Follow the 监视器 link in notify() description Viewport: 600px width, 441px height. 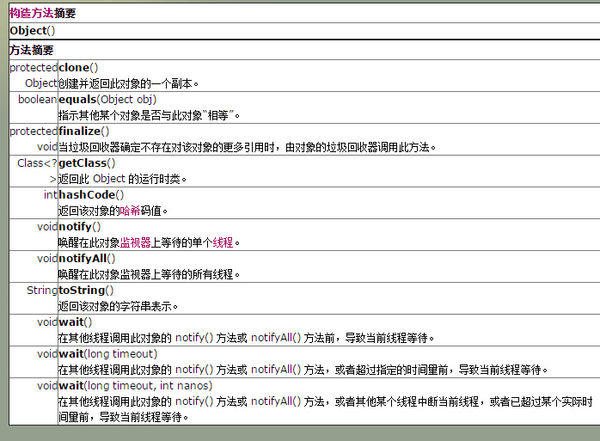135,242
